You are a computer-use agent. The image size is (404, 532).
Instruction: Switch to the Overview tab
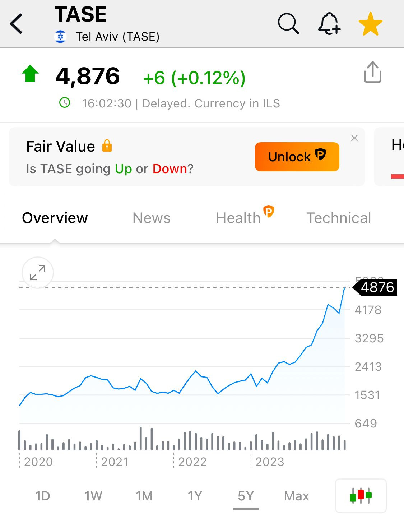tap(55, 218)
